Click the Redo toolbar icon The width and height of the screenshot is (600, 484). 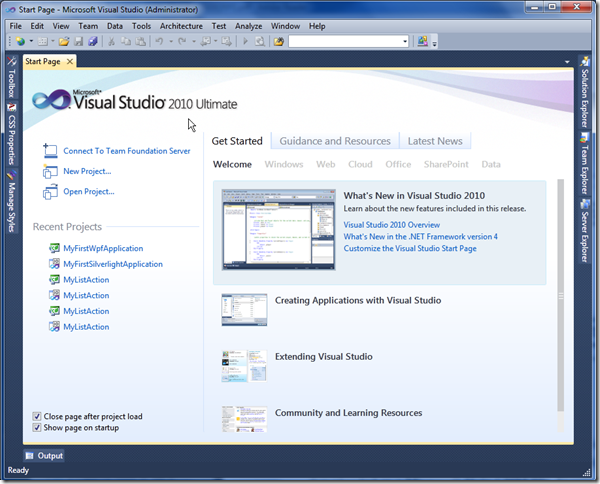182,41
